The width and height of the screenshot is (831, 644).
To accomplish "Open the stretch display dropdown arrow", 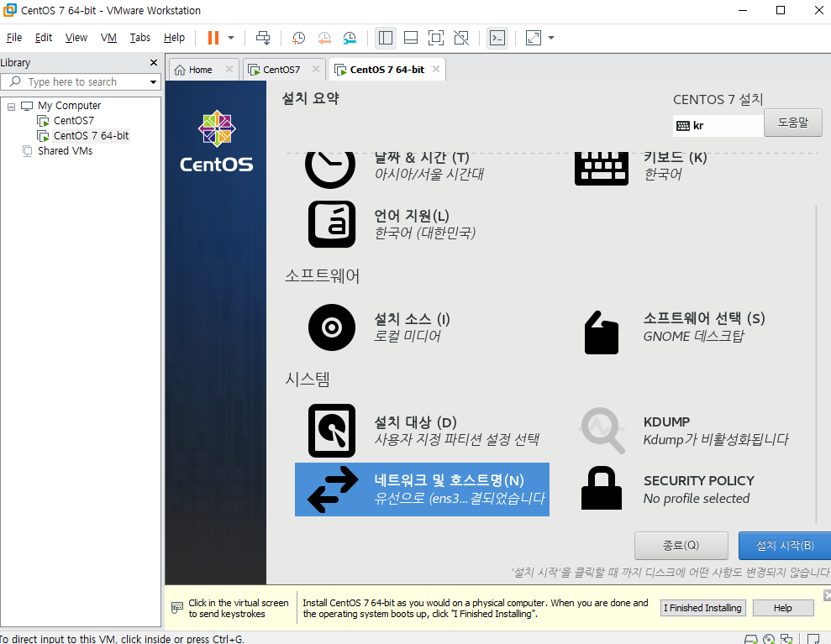I will coord(551,38).
